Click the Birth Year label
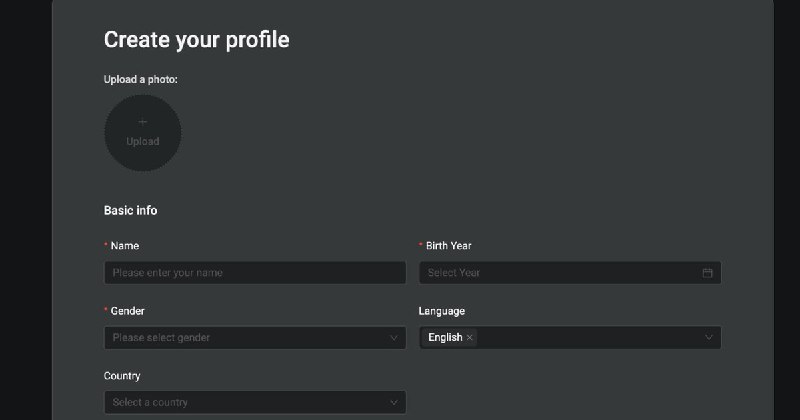Screen dimensions: 800x420 (x=448, y=245)
